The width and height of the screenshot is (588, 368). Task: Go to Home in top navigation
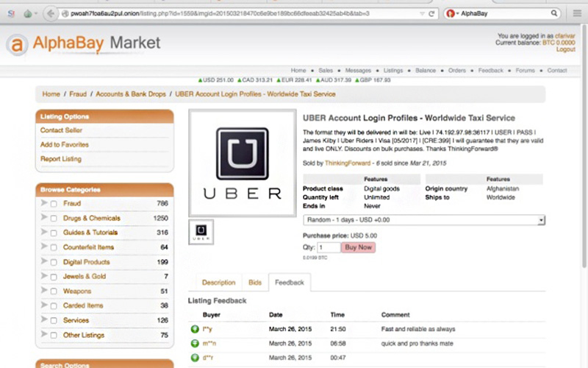pyautogui.click(x=298, y=71)
